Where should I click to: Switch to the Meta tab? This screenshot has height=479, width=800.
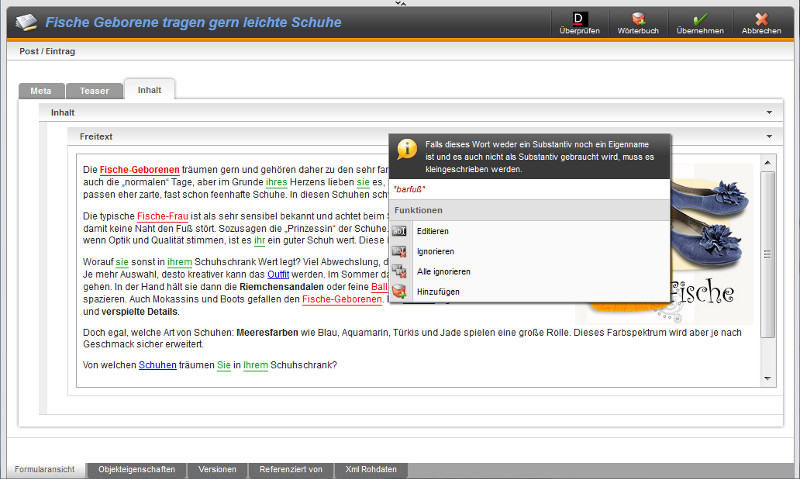click(41, 90)
